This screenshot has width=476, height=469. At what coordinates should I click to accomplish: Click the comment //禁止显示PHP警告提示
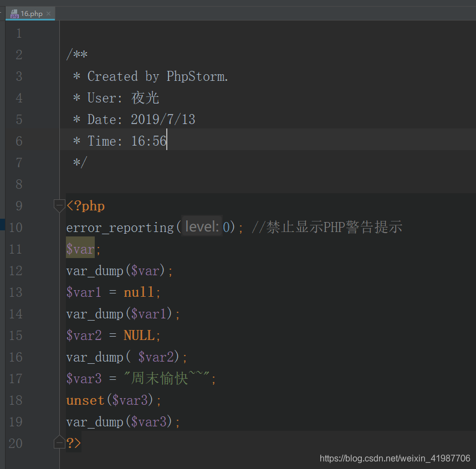coord(327,227)
